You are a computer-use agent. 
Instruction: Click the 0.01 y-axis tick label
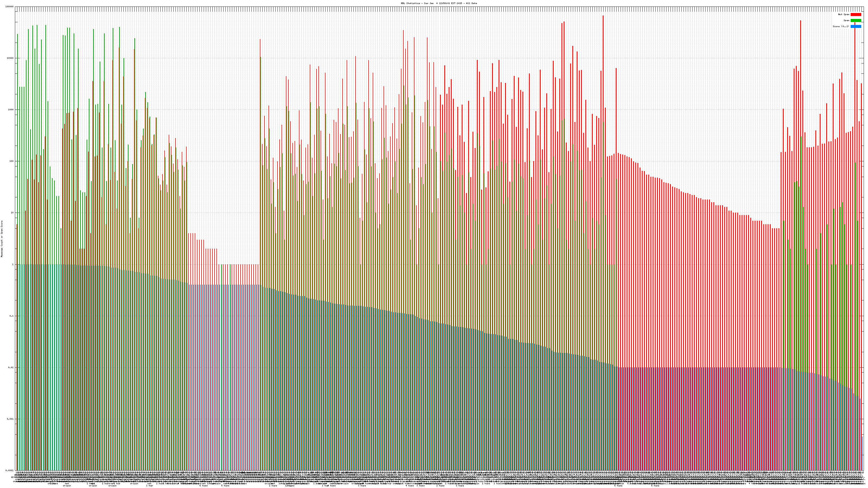pyautogui.click(x=11, y=367)
